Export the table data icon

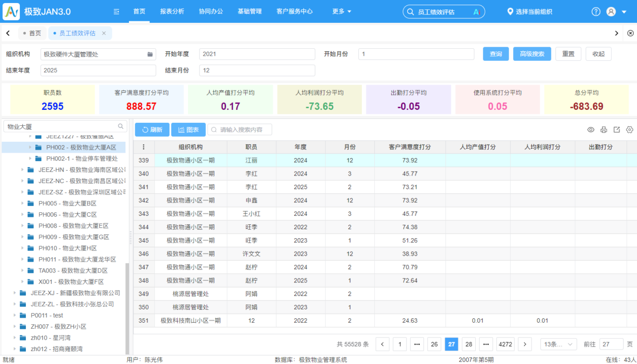617,130
